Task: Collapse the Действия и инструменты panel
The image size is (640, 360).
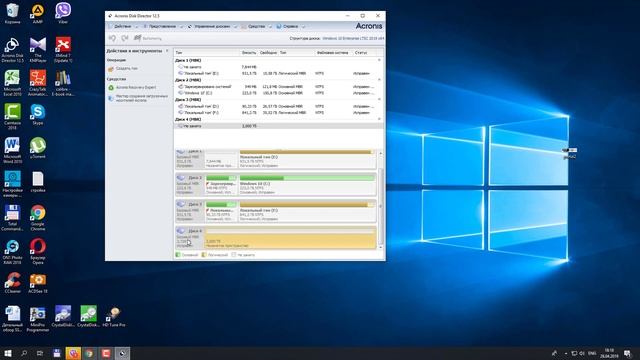Action: click(x=167, y=51)
